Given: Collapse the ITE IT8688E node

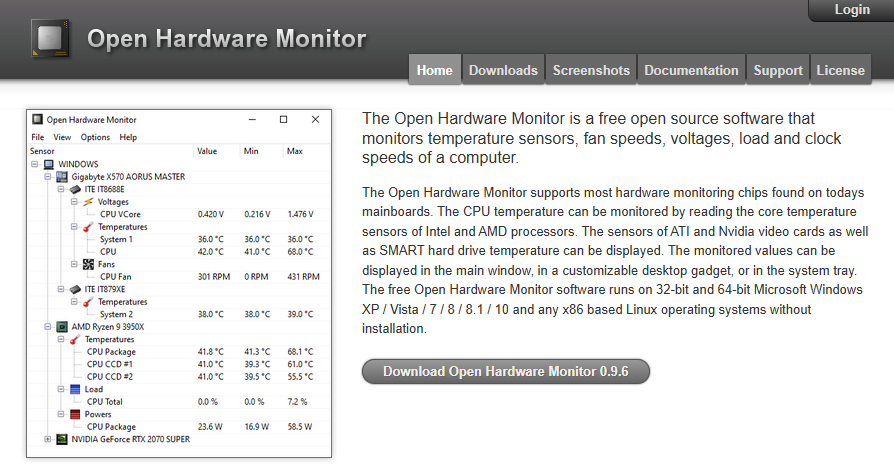Looking at the screenshot, I should [61, 189].
